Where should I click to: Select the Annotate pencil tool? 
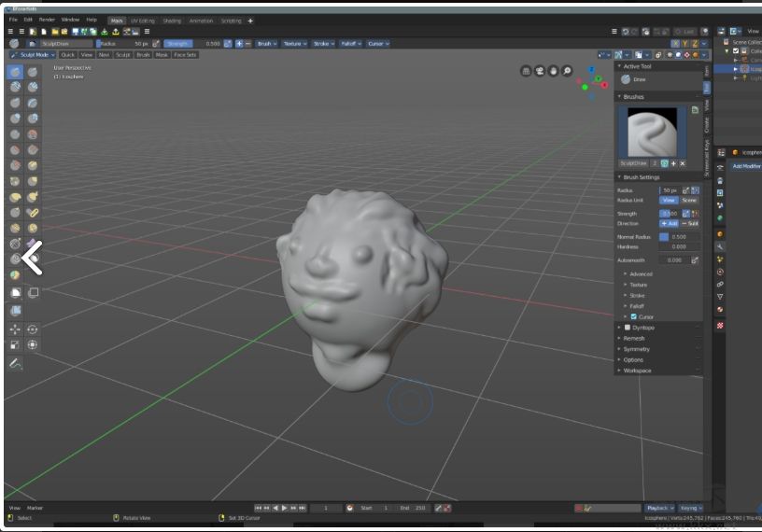tap(16, 364)
